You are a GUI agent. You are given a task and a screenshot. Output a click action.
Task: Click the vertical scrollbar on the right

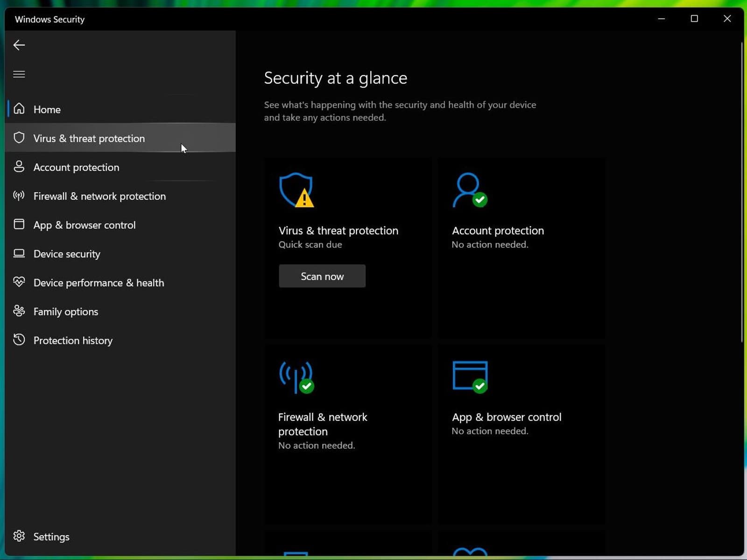click(x=741, y=192)
